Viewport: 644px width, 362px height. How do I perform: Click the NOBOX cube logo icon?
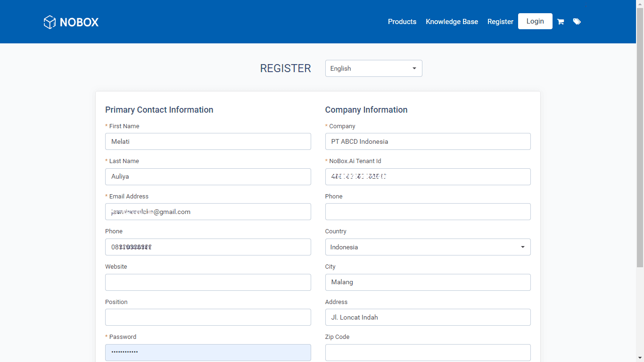(49, 22)
